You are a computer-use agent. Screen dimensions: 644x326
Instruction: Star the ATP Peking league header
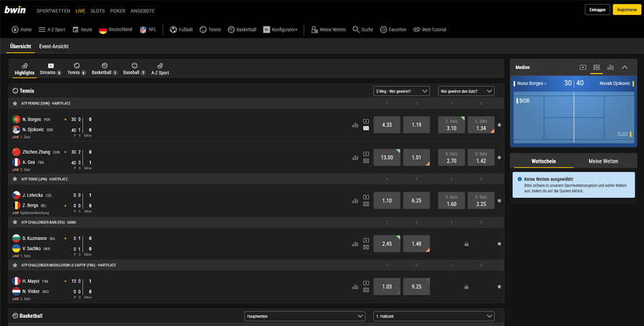[x=15, y=104]
